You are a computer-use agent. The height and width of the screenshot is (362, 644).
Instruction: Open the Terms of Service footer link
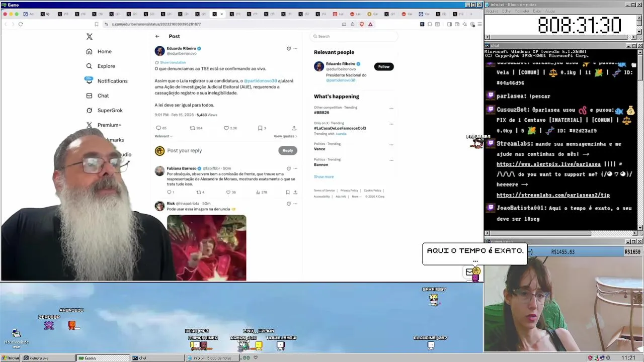click(324, 191)
